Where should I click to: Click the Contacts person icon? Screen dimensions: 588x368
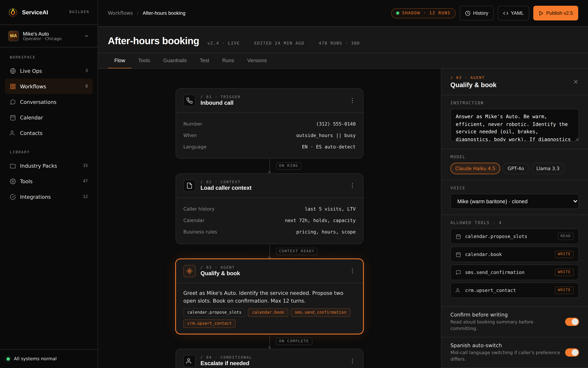[x=12, y=133]
